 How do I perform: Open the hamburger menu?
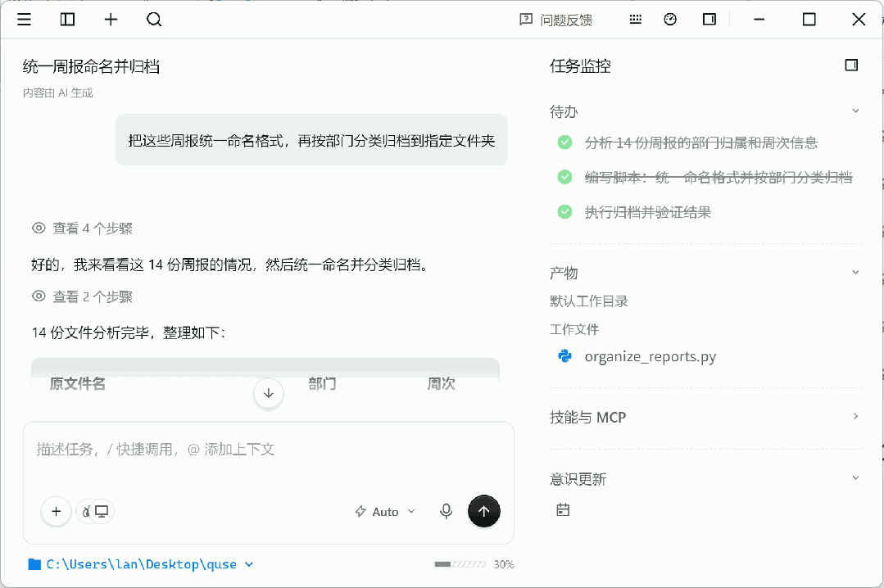25,20
